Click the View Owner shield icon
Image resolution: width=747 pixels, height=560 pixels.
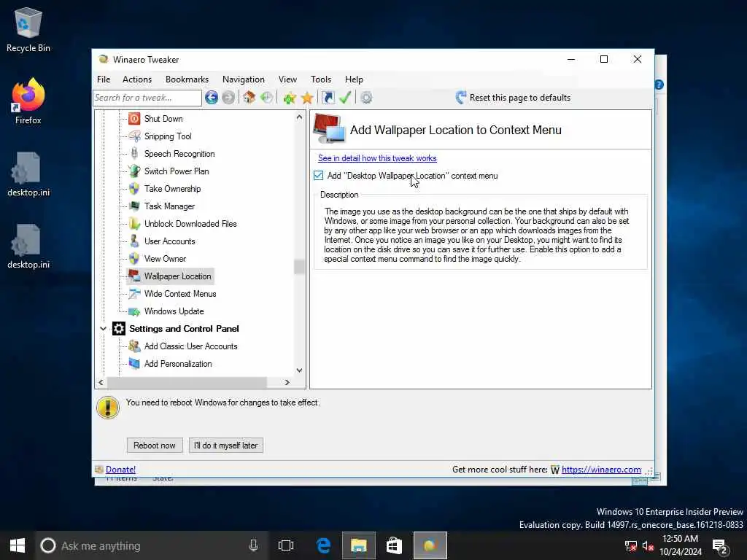tap(134, 259)
